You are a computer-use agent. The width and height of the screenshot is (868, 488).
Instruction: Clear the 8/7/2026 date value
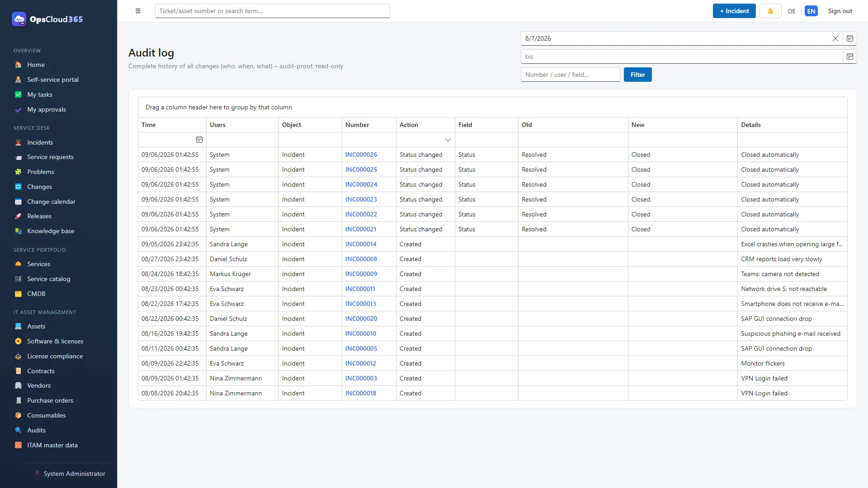pyautogui.click(x=835, y=38)
